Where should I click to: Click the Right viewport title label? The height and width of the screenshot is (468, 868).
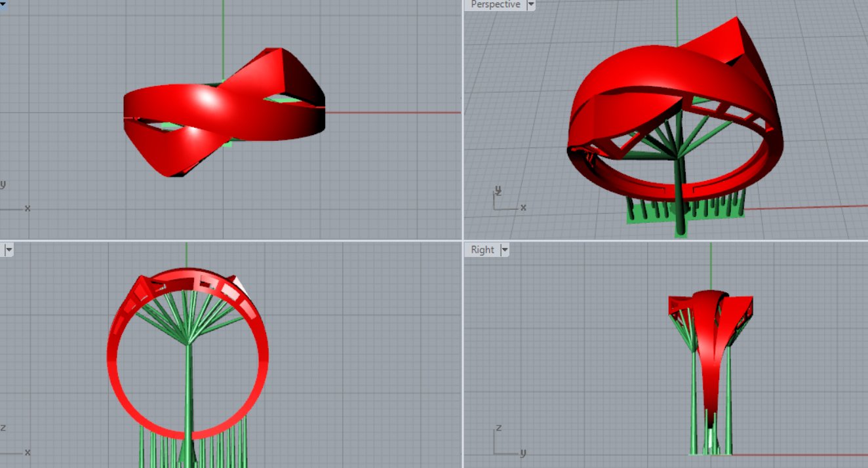click(483, 250)
